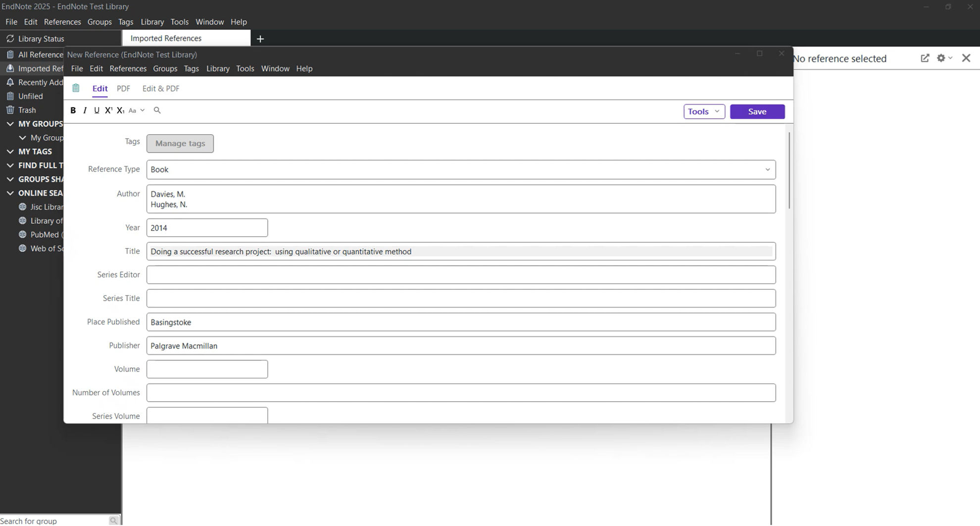The width and height of the screenshot is (980, 526).
Task: Click the reference form vertical scrollbar
Action: click(x=789, y=170)
